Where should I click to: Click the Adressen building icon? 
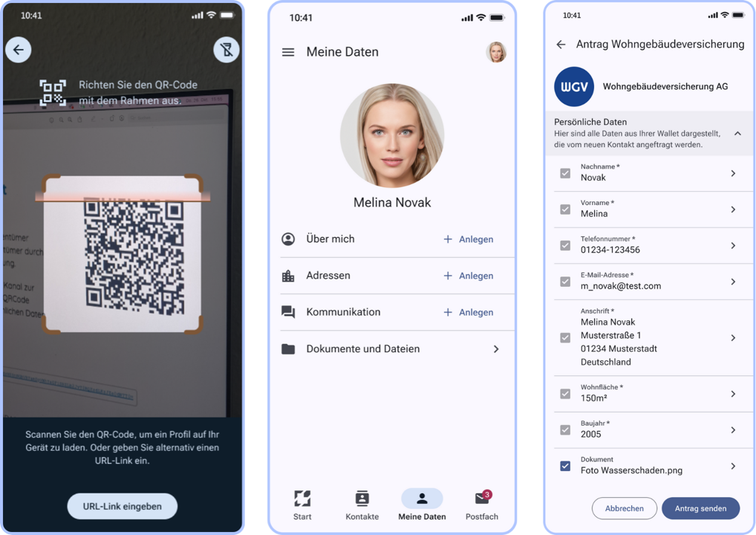coord(288,276)
